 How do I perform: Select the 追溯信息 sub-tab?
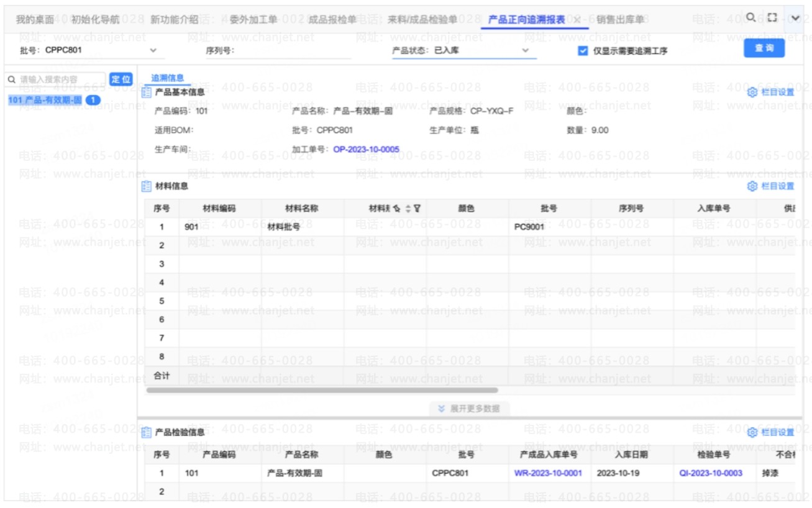[168, 78]
